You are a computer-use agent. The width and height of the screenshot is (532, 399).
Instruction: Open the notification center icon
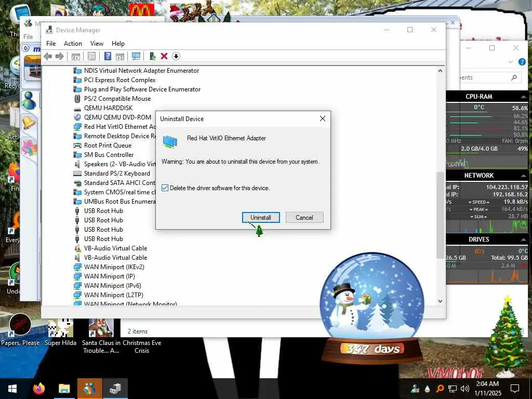(515, 389)
